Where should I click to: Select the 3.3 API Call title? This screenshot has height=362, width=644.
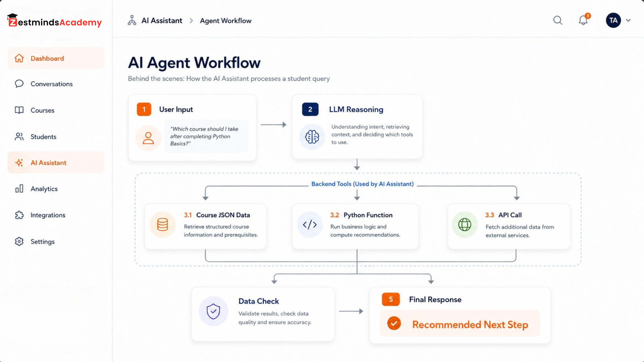pyautogui.click(x=503, y=215)
